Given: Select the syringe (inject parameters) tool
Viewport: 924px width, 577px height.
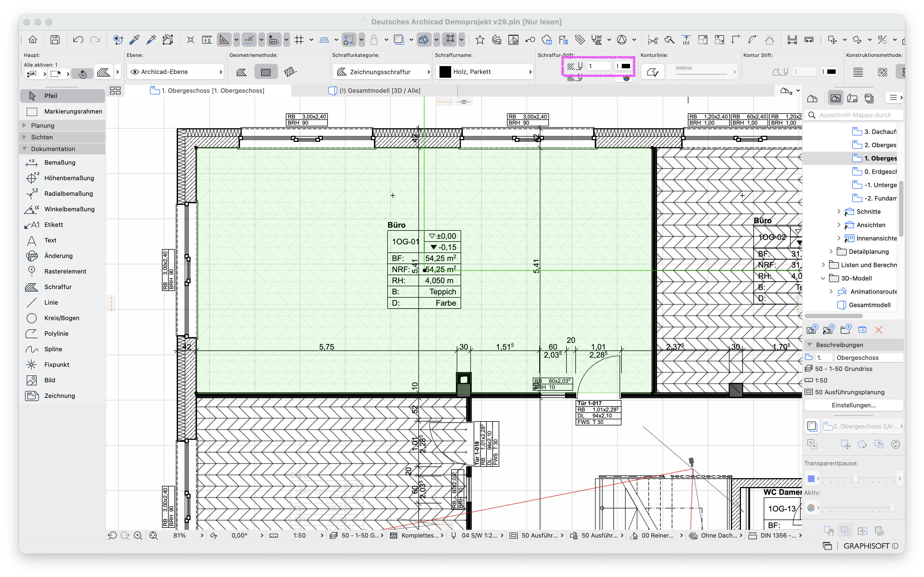Looking at the screenshot, I should tap(151, 39).
